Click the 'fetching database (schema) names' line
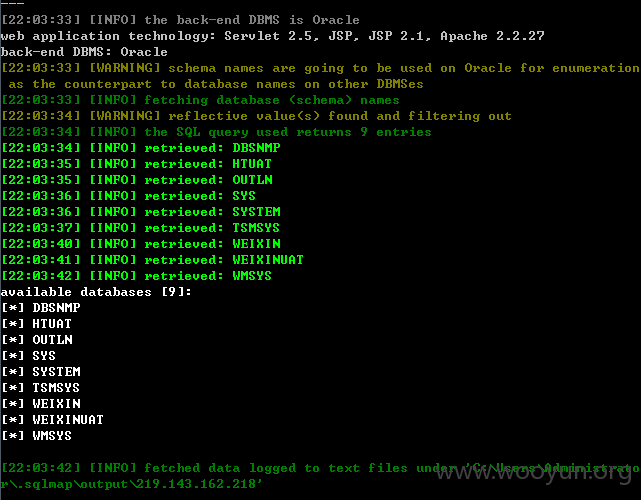Screen dimensions: 641x500 coord(200,100)
